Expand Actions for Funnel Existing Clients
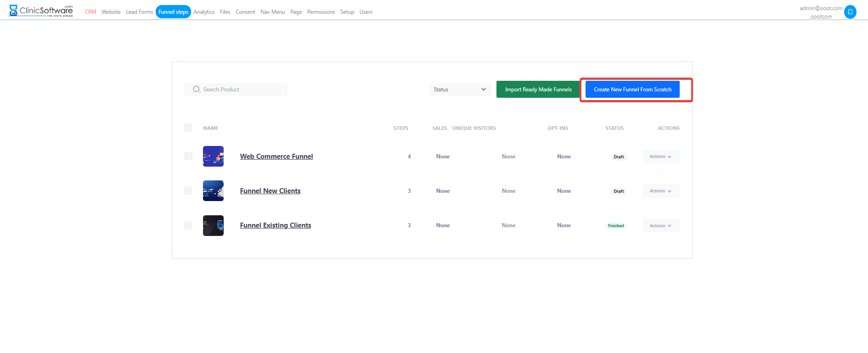Screen dimensions: 868x353 (660, 225)
